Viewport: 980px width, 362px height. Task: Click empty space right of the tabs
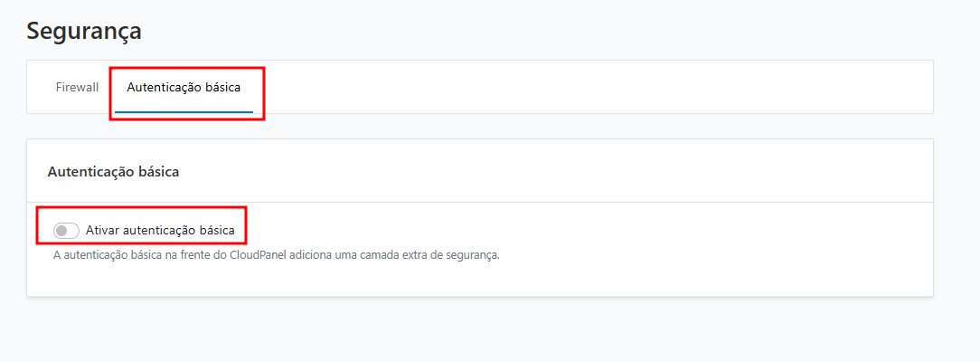(x=588, y=88)
